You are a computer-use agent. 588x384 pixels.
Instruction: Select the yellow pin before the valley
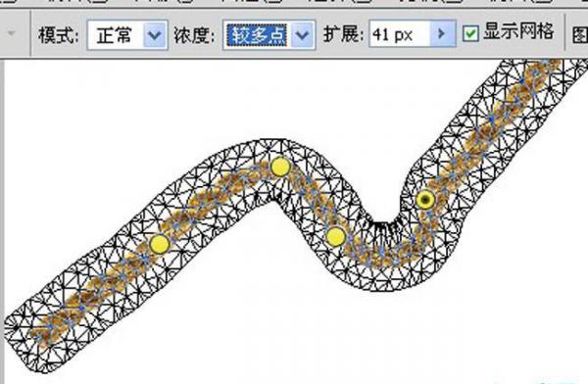point(335,237)
